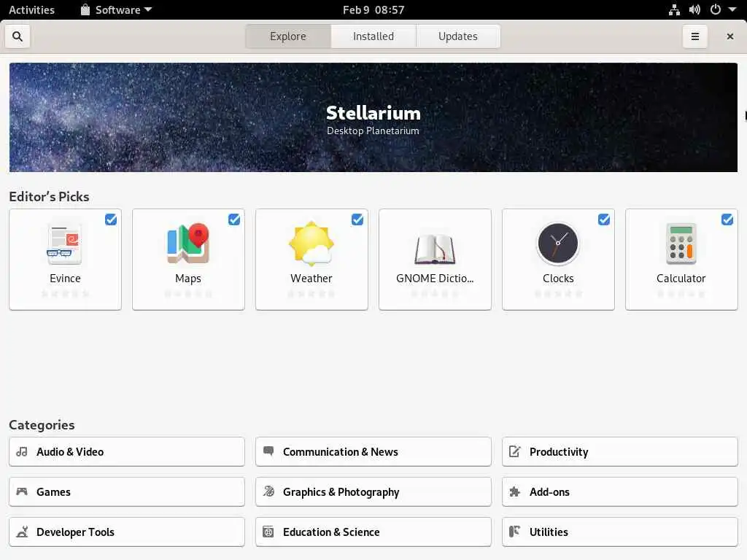
Task: Click the Productivity edit icon
Action: pyautogui.click(x=514, y=451)
